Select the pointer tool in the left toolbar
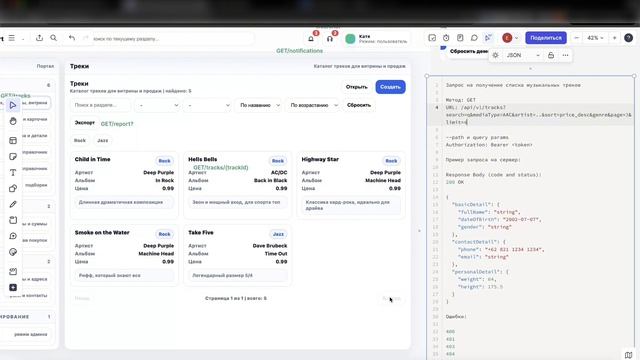 coord(13,105)
